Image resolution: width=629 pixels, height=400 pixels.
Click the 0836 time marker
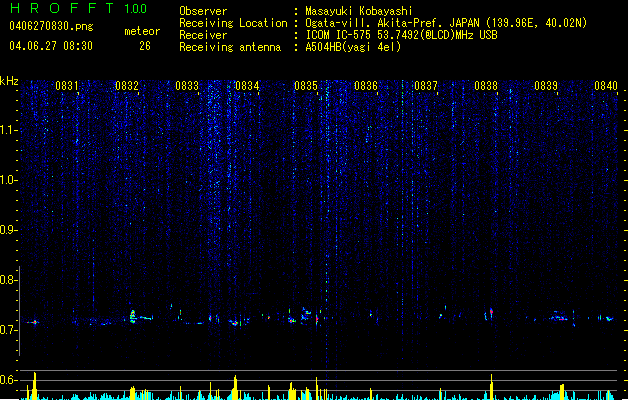366,86
